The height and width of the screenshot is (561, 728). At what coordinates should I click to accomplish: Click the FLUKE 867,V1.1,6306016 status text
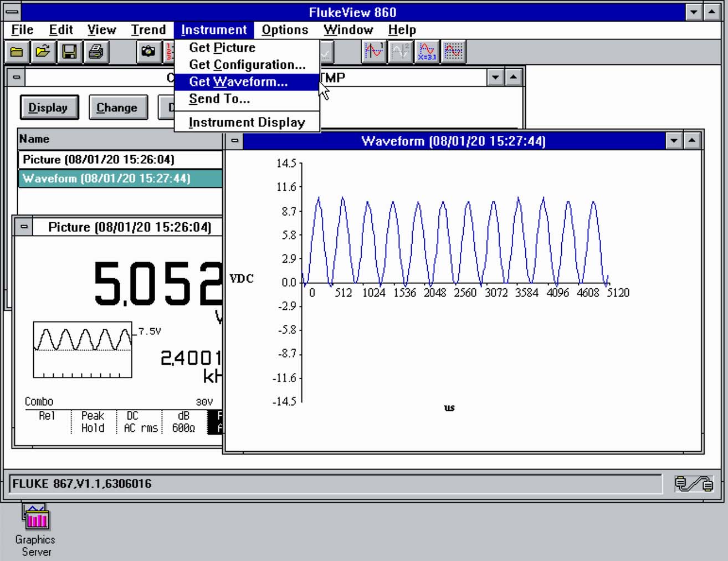point(82,483)
